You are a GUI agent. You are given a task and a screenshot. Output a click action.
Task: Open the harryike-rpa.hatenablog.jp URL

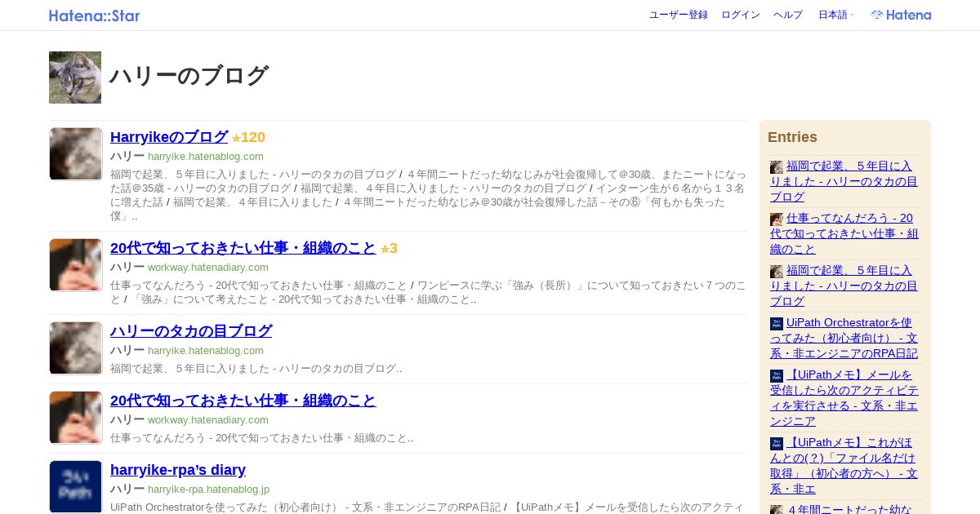click(209, 490)
